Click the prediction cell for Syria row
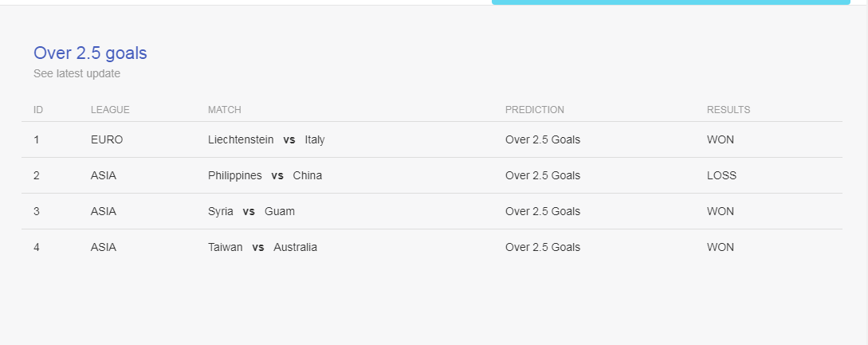This screenshot has height=345, width=868. pos(543,211)
